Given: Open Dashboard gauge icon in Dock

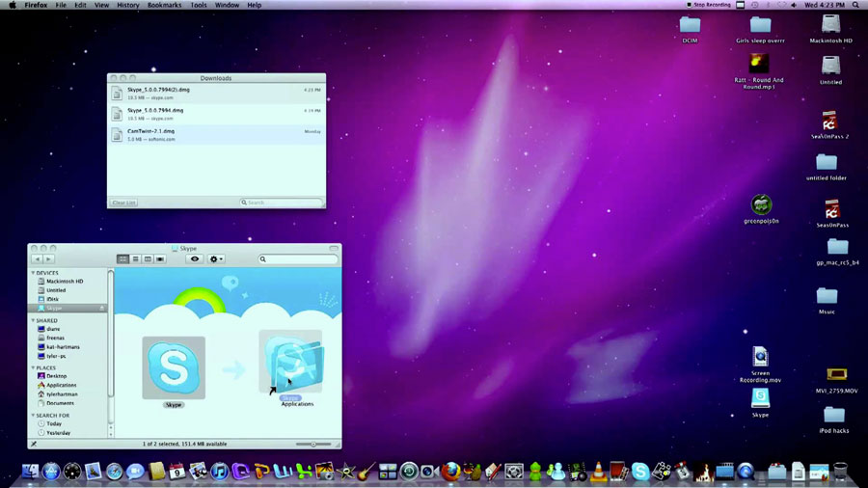Looking at the screenshot, I should pos(72,472).
